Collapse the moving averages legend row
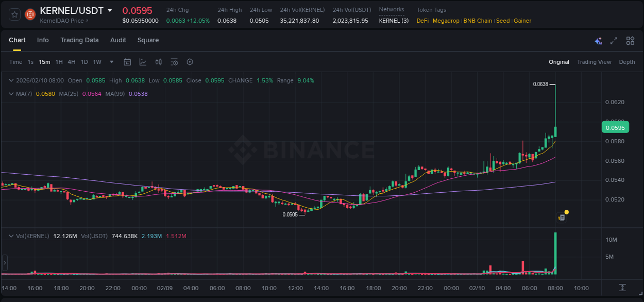This screenshot has width=644, height=302. tap(11, 94)
